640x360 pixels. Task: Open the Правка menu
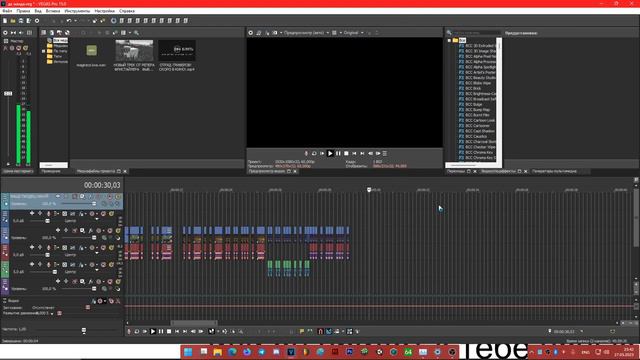[x=23, y=11]
